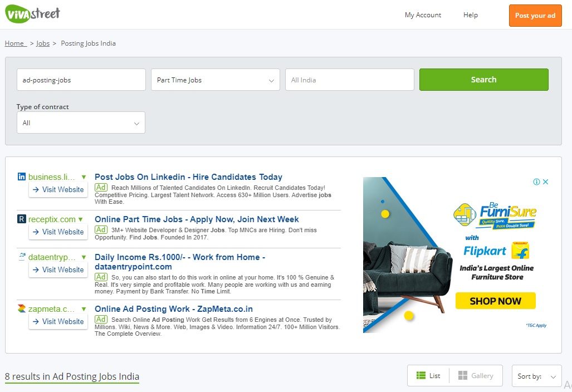The width and height of the screenshot is (572, 392).
Task: Open the Help menu item
Action: pos(470,15)
